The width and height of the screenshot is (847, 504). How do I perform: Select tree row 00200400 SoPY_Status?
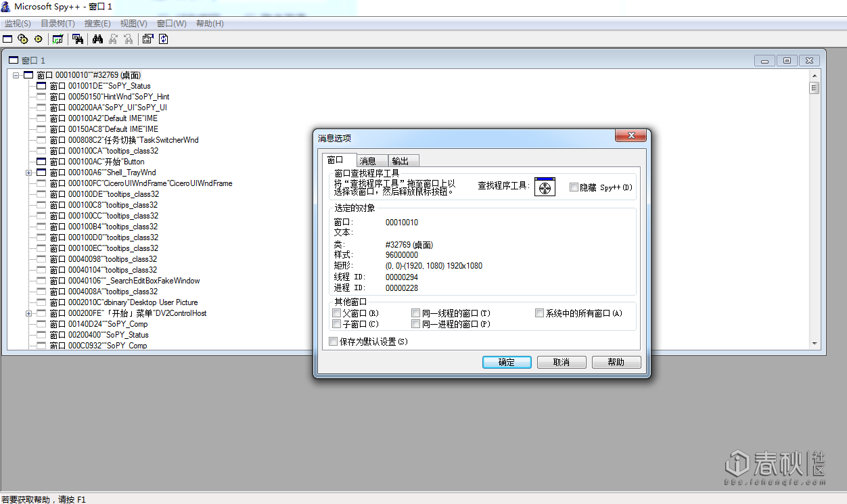click(99, 335)
